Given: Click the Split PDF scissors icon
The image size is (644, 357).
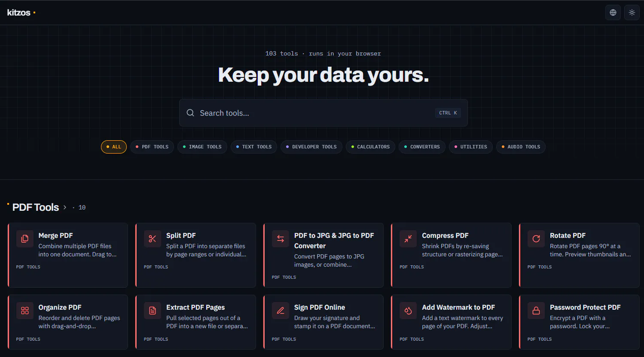Looking at the screenshot, I should pyautogui.click(x=153, y=239).
